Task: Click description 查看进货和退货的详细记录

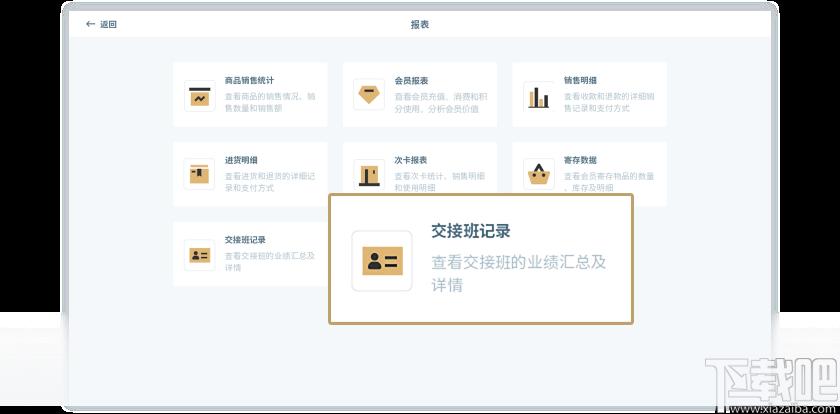Action: pyautogui.click(x=269, y=182)
